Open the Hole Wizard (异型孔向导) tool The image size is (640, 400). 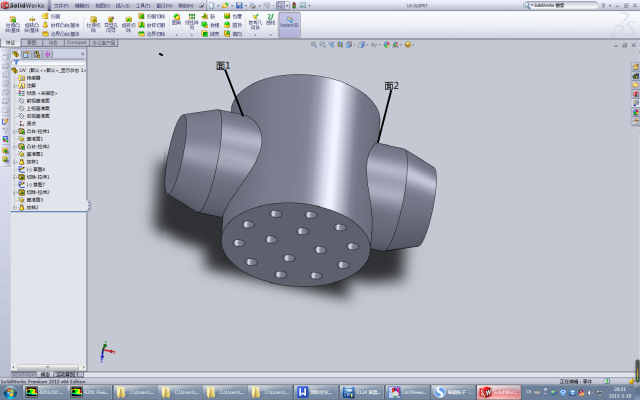tap(110, 24)
